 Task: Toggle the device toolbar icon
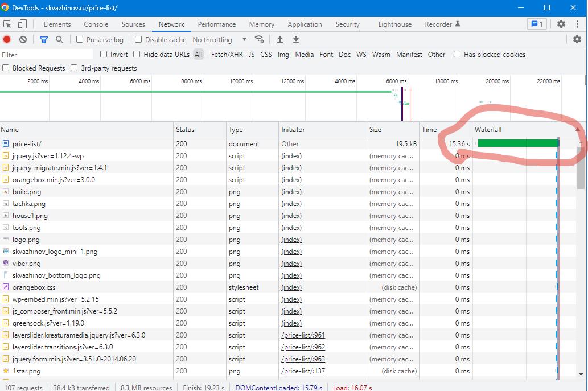click(x=22, y=24)
